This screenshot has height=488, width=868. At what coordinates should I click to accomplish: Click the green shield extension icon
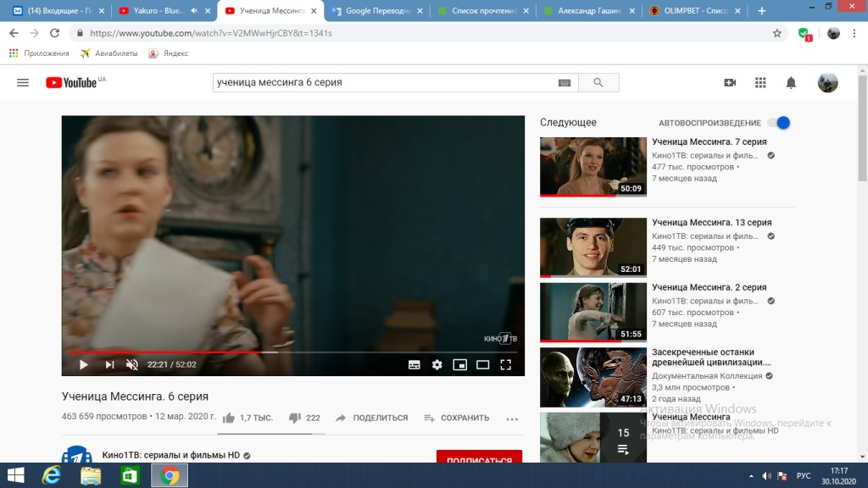[805, 34]
